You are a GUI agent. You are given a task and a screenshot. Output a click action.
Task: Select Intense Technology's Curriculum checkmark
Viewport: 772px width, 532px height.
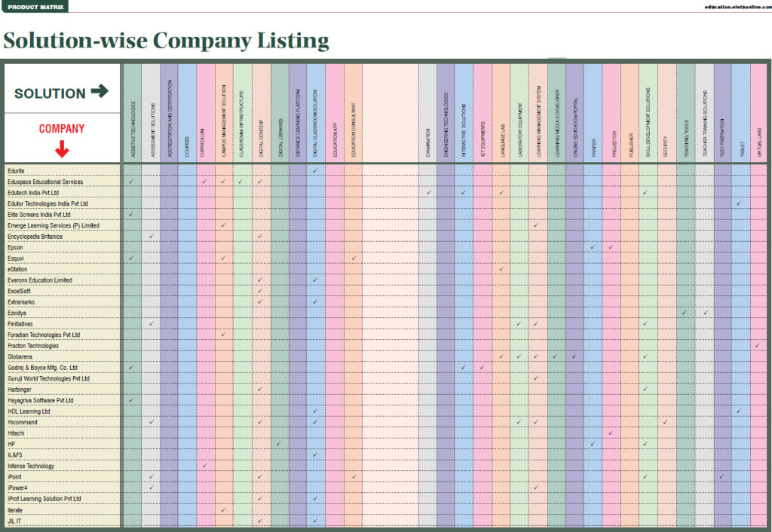tap(205, 466)
